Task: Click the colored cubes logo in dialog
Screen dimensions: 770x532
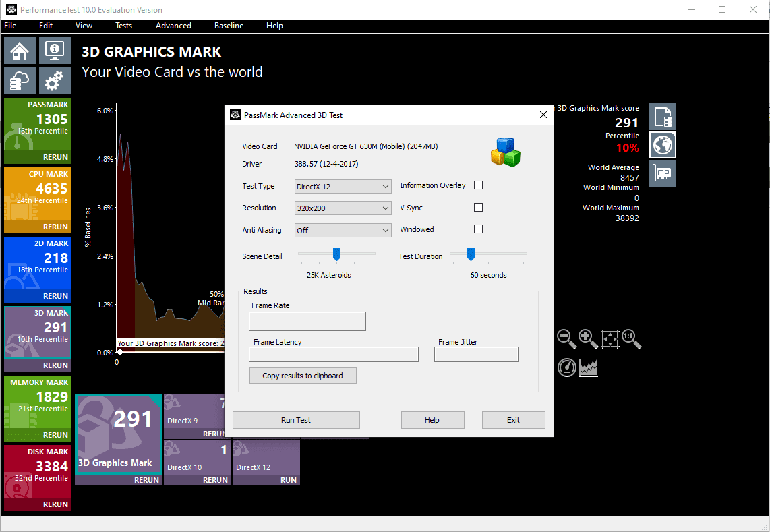Action: pyautogui.click(x=505, y=152)
